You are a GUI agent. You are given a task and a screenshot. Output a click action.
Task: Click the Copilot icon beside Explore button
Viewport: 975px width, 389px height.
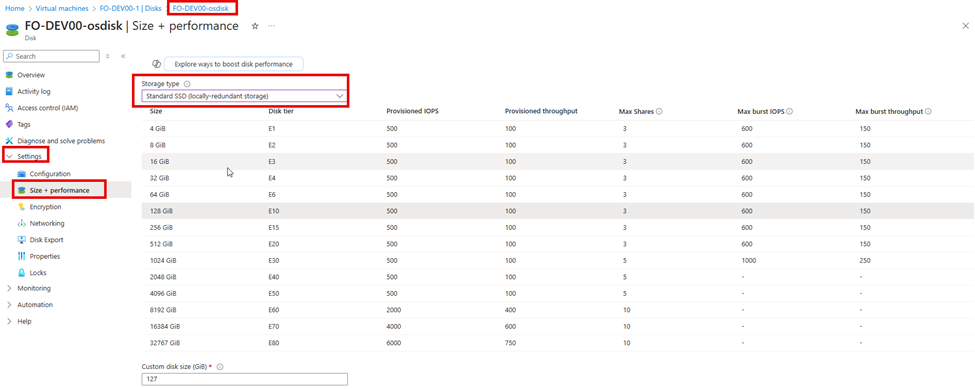click(x=157, y=64)
